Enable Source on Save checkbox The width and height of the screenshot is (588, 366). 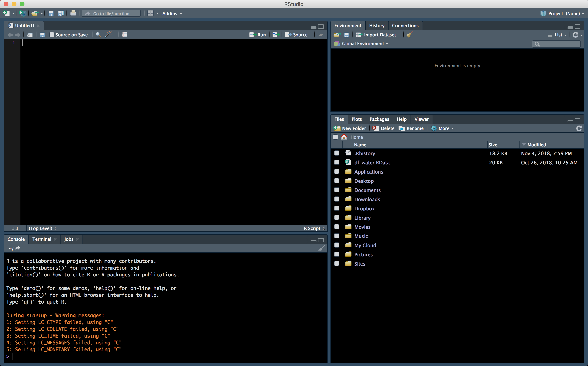[x=52, y=35]
